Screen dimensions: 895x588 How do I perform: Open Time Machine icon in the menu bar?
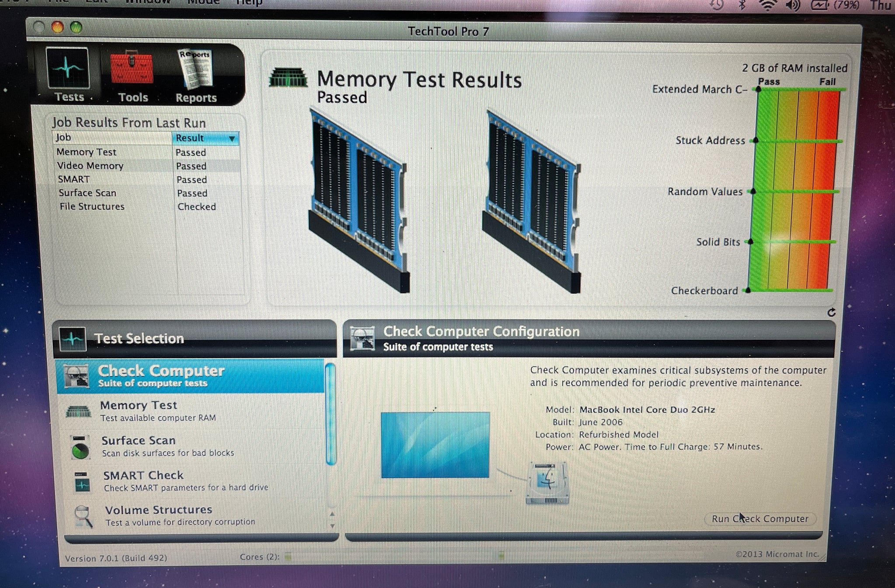[x=717, y=5]
